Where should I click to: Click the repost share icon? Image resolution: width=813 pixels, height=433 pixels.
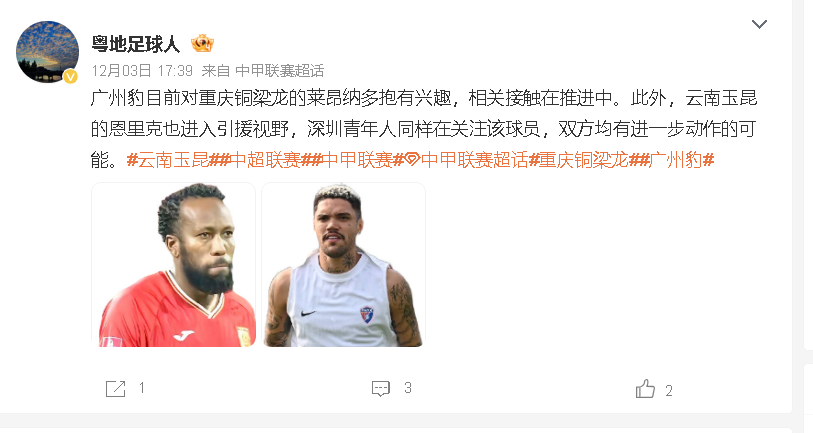[x=116, y=388]
